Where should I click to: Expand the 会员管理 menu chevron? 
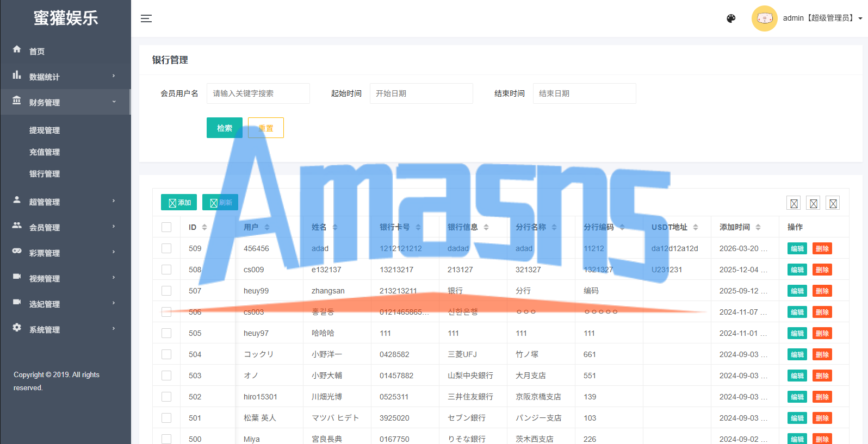114,226
